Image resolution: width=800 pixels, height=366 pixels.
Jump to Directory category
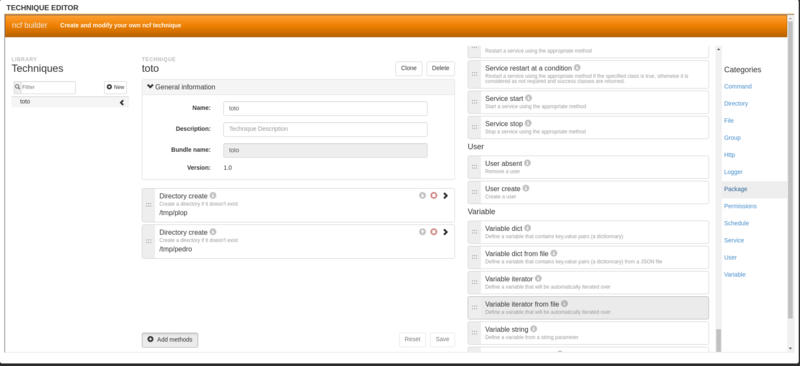coord(736,104)
